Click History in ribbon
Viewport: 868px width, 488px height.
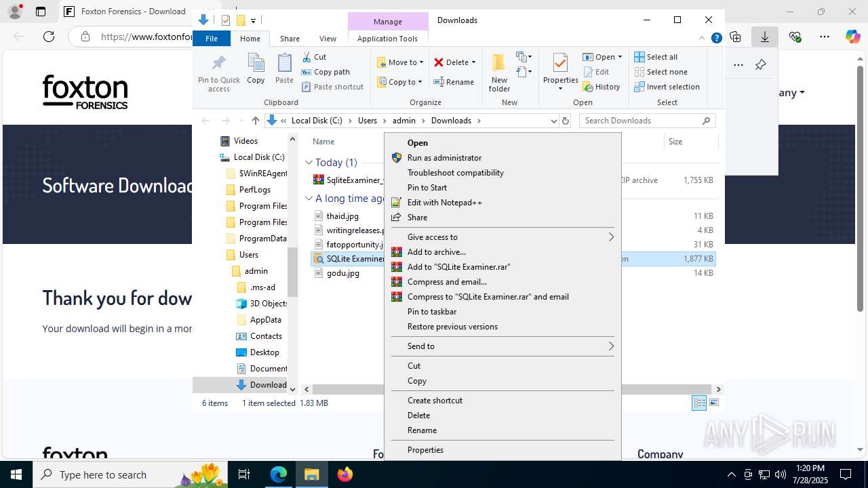point(601,87)
